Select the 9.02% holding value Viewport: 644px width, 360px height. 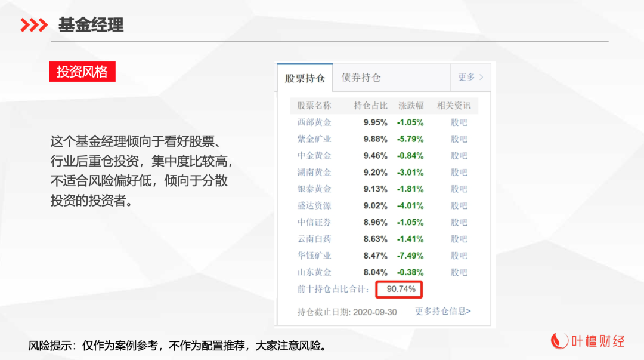click(x=376, y=206)
